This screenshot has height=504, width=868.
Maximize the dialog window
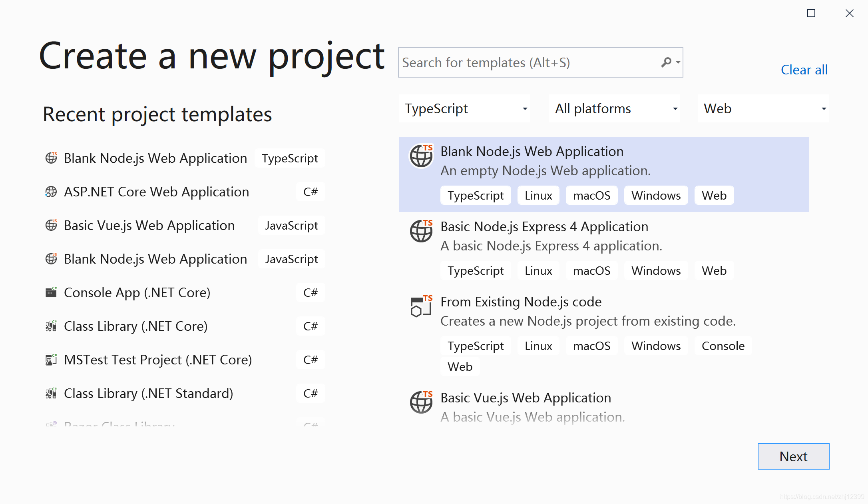click(811, 14)
